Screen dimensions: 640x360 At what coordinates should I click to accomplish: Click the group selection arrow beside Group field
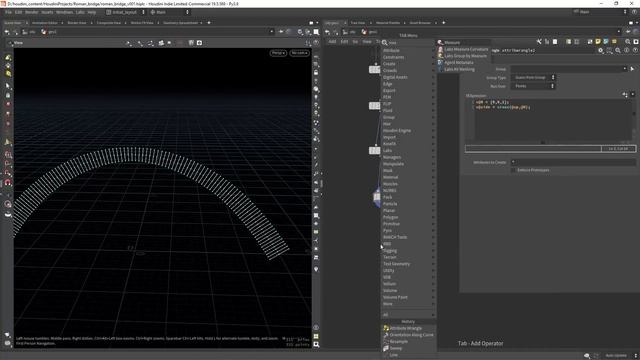coord(632,69)
